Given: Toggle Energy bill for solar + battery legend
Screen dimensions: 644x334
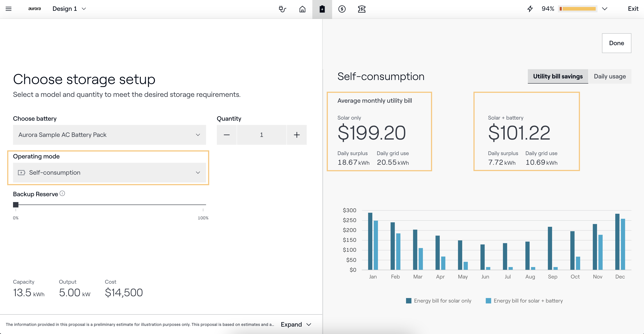Looking at the screenshot, I should [524, 301].
